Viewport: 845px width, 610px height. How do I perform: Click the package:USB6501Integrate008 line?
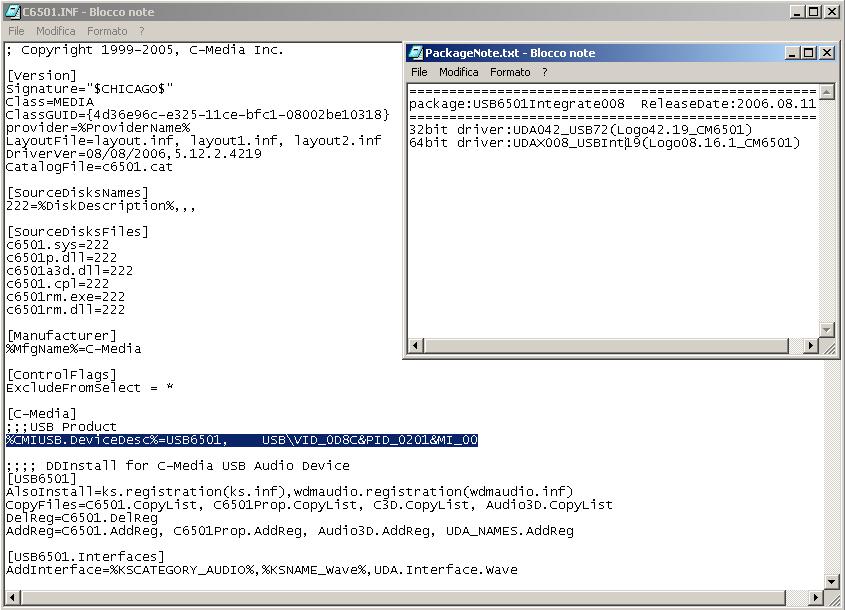tap(612, 104)
